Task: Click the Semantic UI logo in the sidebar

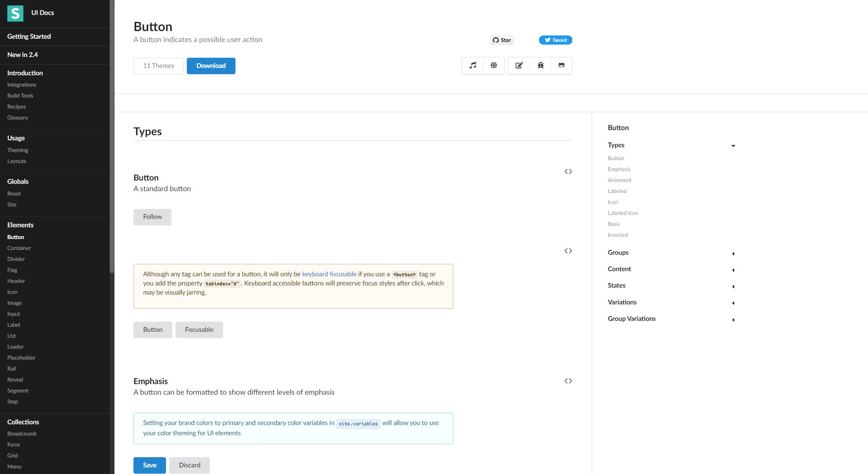Action: click(15, 13)
